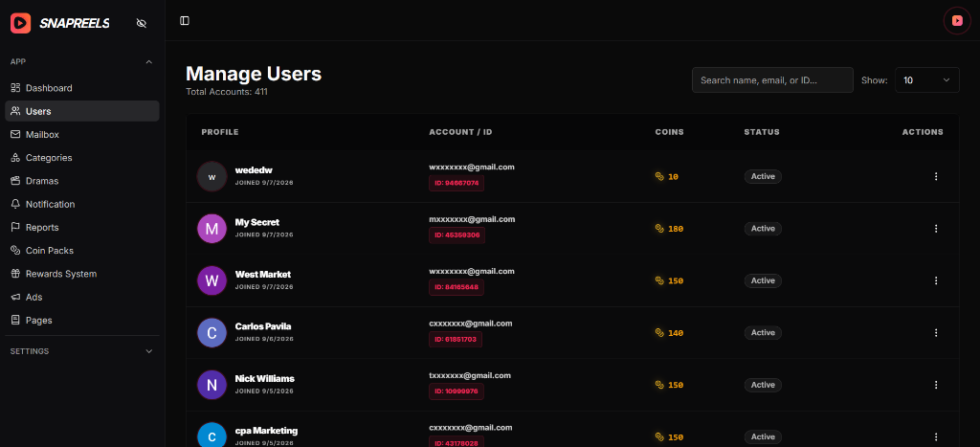Click the Carlos Pavila avatar
The height and width of the screenshot is (447, 980).
click(212, 332)
